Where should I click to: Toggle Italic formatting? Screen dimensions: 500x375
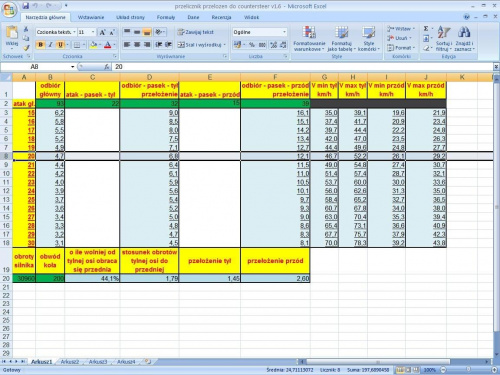50,45
